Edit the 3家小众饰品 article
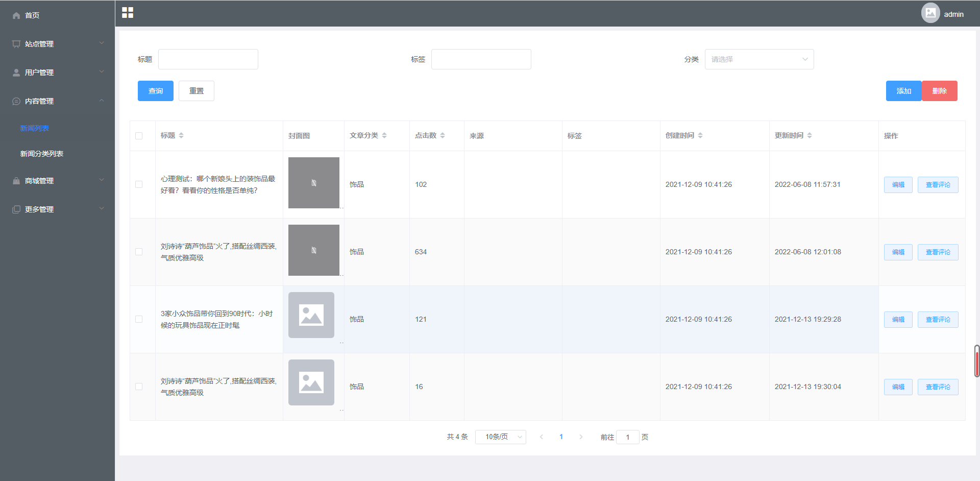This screenshot has height=481, width=980. pos(898,320)
